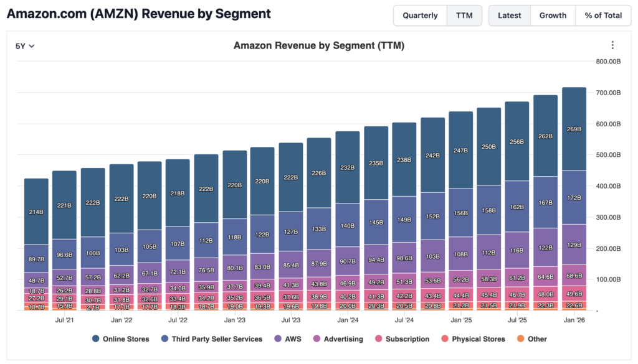The height and width of the screenshot is (364, 638).
Task: Toggle the Subscription legend dot
Action: point(378,339)
